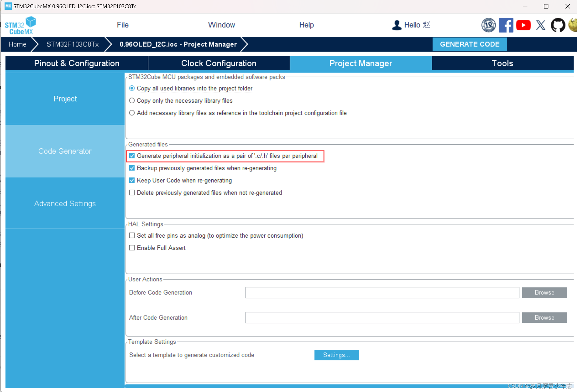Open the Window menu
Image resolution: width=577 pixels, height=392 pixels.
tap(221, 25)
